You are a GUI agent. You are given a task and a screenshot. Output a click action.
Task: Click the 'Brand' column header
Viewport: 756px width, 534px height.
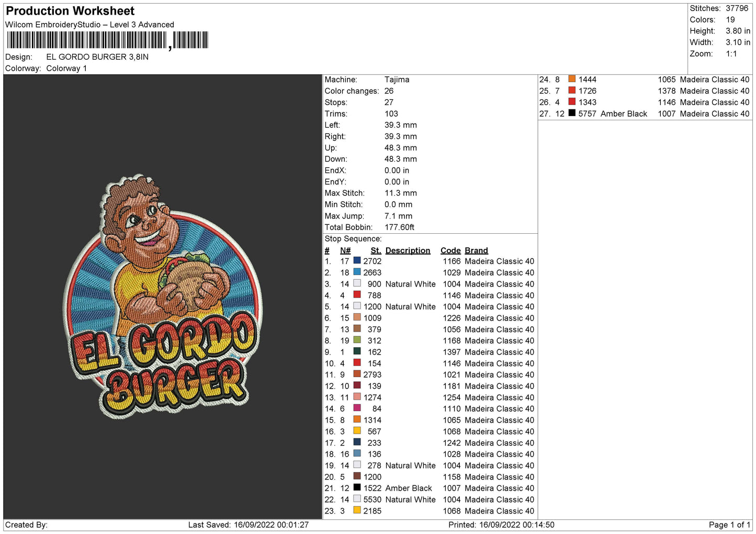click(476, 251)
